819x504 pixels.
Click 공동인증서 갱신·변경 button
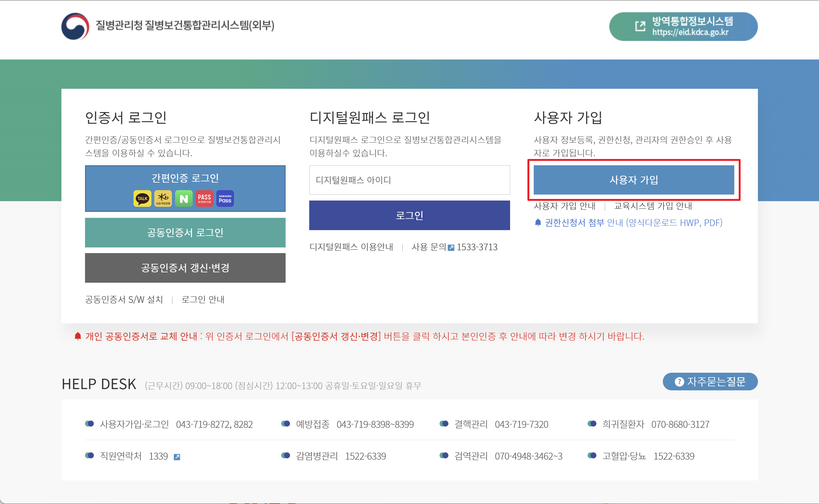[x=185, y=268]
